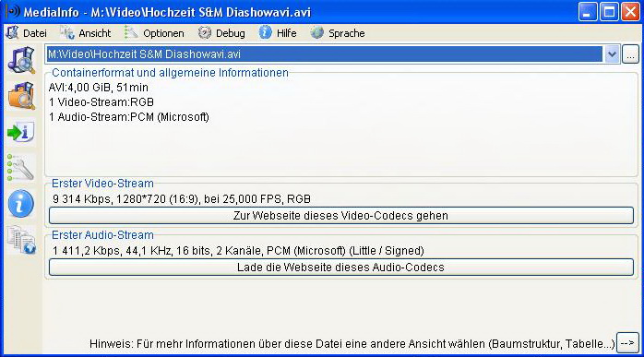
Task: Click 'Zur Webseite dieses Video-Codecs gehen'
Action: pos(340,216)
